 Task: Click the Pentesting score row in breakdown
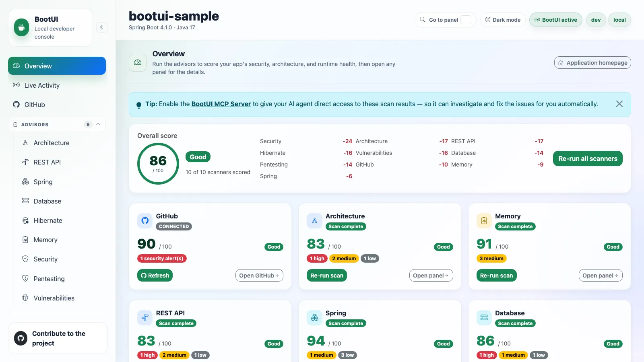coord(306,165)
